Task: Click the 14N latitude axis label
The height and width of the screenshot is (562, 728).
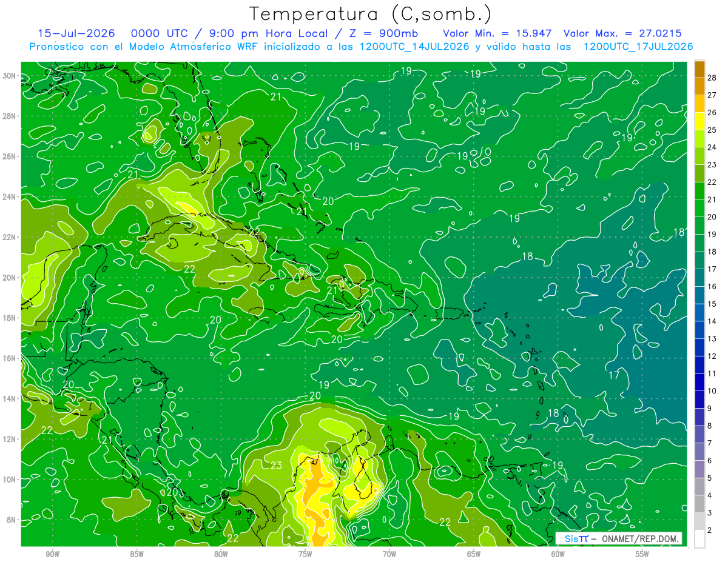Action: [x=10, y=398]
